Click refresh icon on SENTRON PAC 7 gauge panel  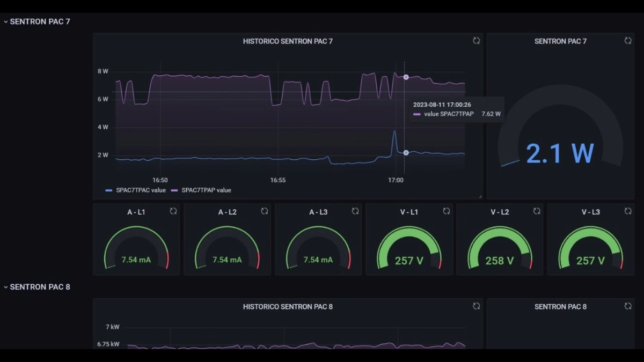[628, 41]
